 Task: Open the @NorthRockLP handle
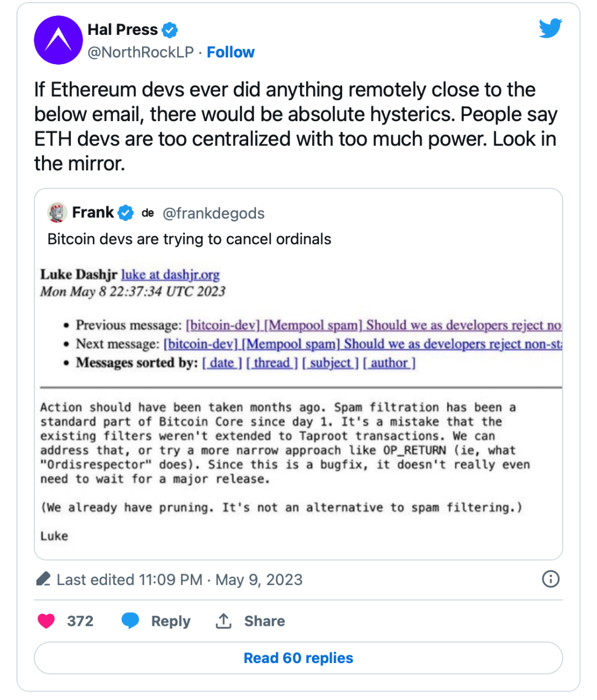tap(141, 52)
